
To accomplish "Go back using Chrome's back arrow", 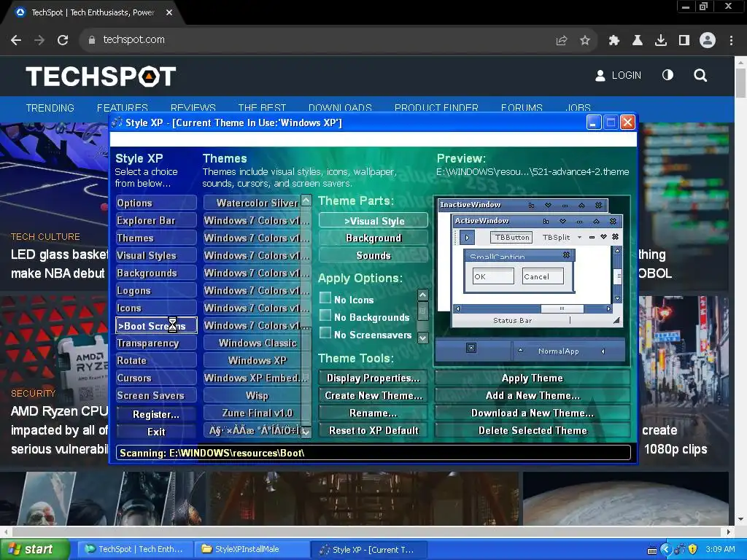I will (16, 40).
